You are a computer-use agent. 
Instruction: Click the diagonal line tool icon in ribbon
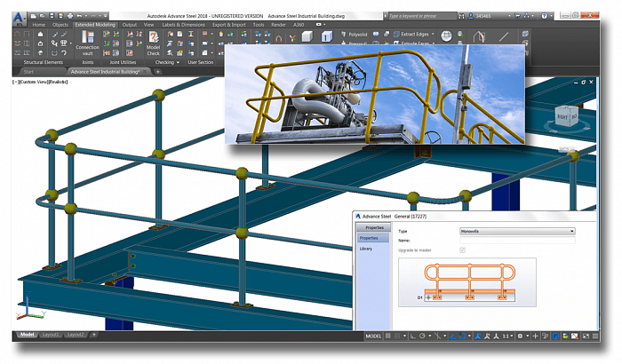click(504, 37)
